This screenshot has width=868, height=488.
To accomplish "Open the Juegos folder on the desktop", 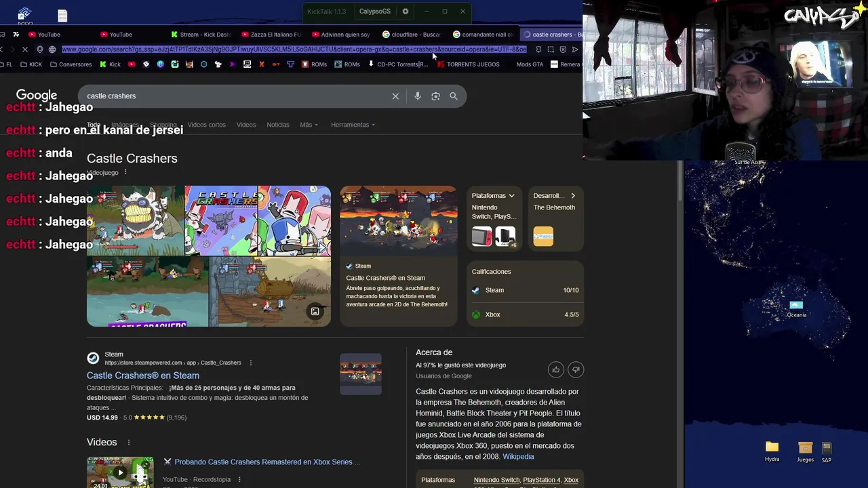I will [805, 451].
